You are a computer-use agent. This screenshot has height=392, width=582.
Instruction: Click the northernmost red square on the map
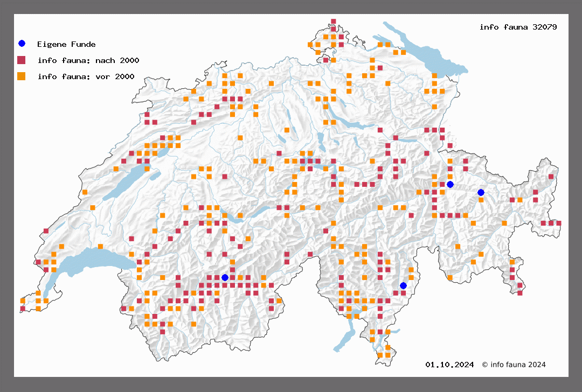334,22
